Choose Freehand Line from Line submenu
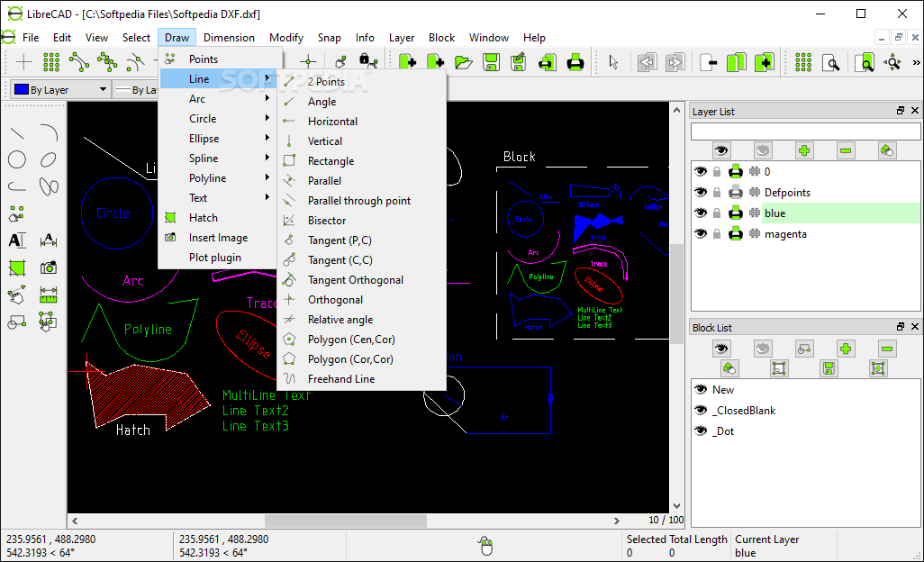This screenshot has width=924, height=562. click(x=361, y=379)
